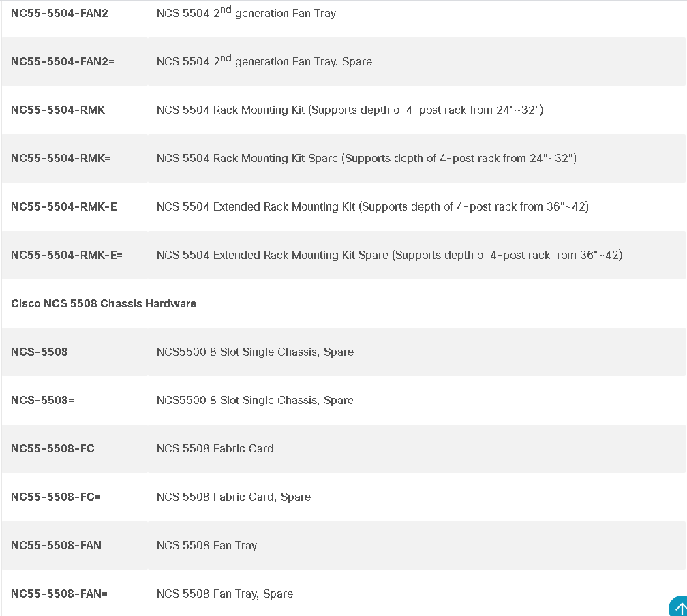Click the back-to-top arrow icon
Screen dimensions: 687x616
pos(679,606)
